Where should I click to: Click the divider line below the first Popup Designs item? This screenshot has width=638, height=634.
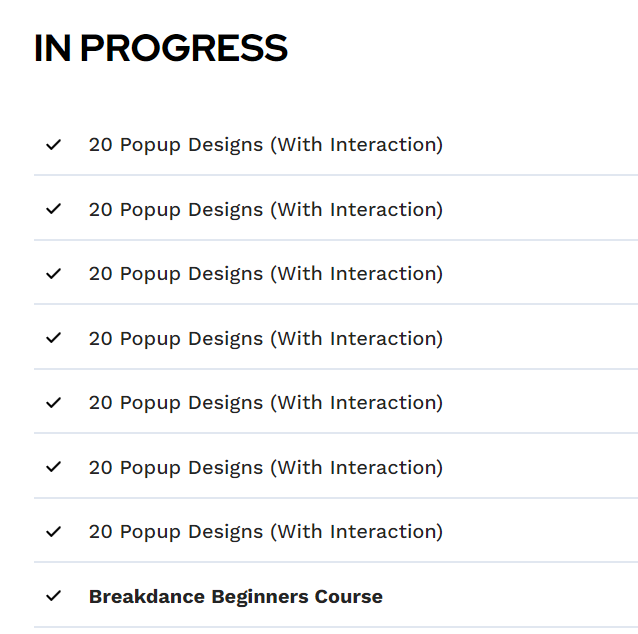point(335,175)
